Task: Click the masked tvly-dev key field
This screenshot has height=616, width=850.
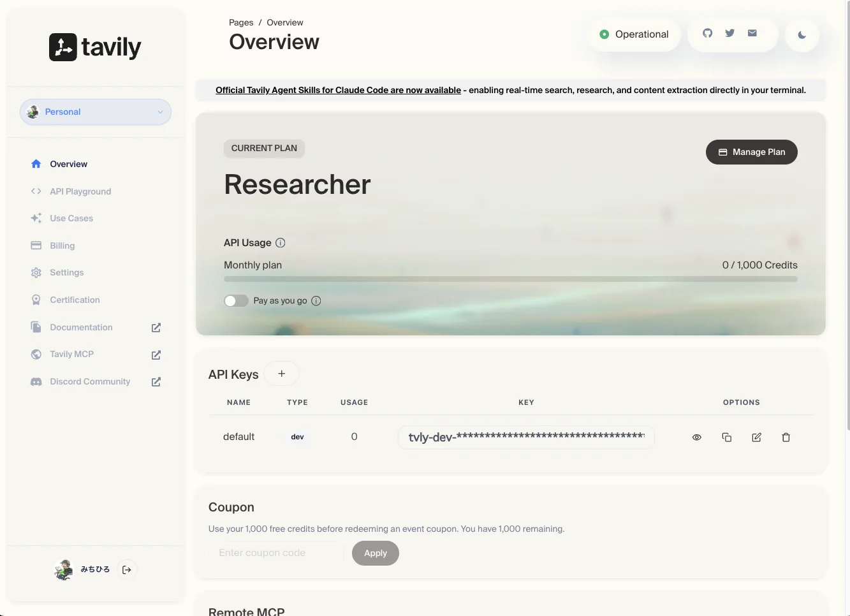Action: [527, 437]
